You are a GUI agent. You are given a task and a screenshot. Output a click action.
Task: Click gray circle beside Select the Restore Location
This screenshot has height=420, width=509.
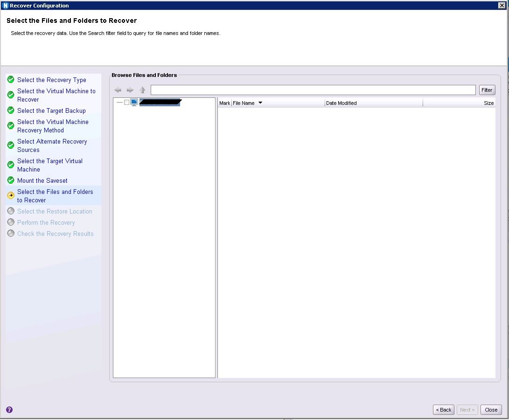11,211
